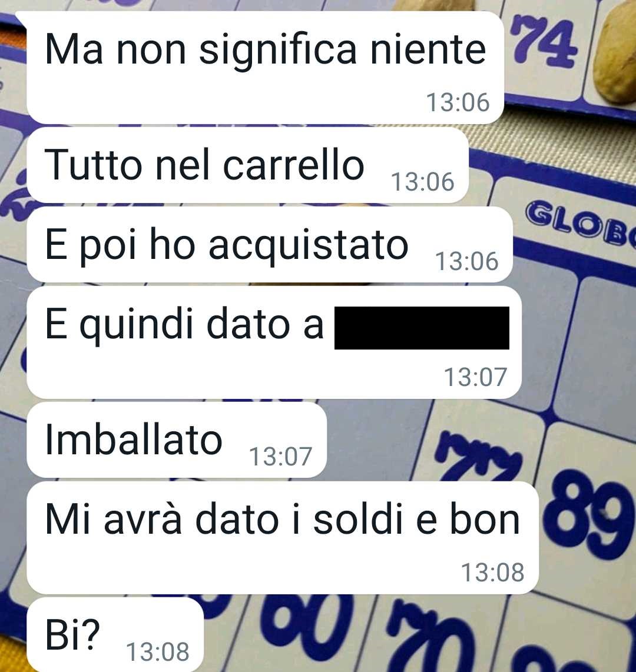Click the number 74 on the wallpaper

point(544,42)
